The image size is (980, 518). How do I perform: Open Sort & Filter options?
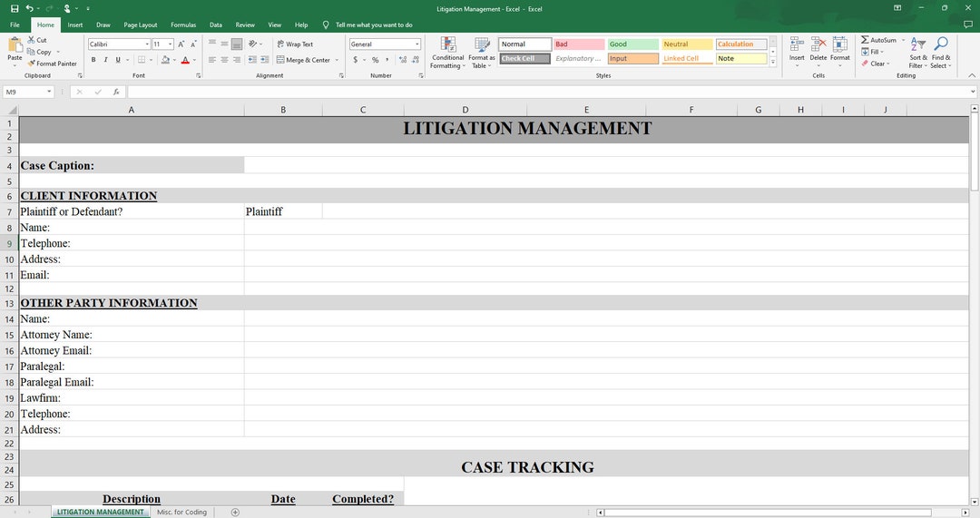coord(918,53)
